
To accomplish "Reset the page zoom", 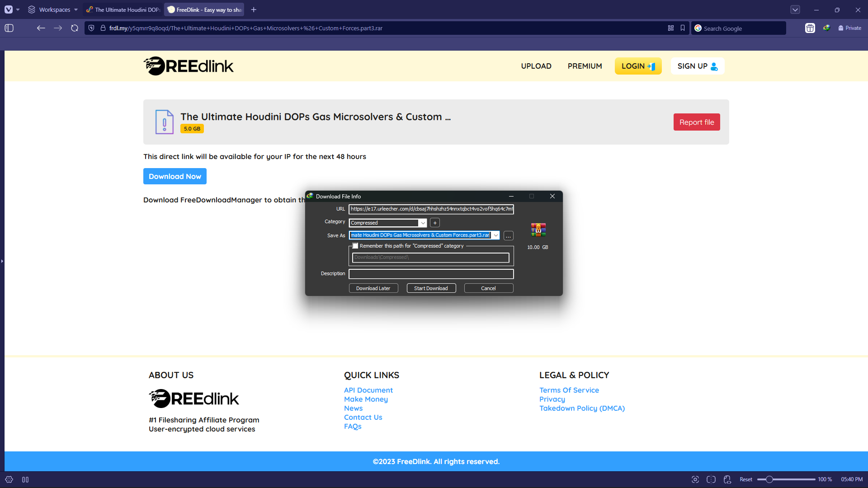I will (746, 479).
